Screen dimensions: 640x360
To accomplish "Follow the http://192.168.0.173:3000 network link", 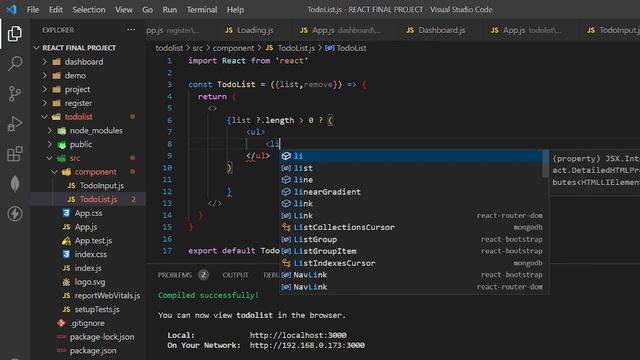I will (x=307, y=345).
